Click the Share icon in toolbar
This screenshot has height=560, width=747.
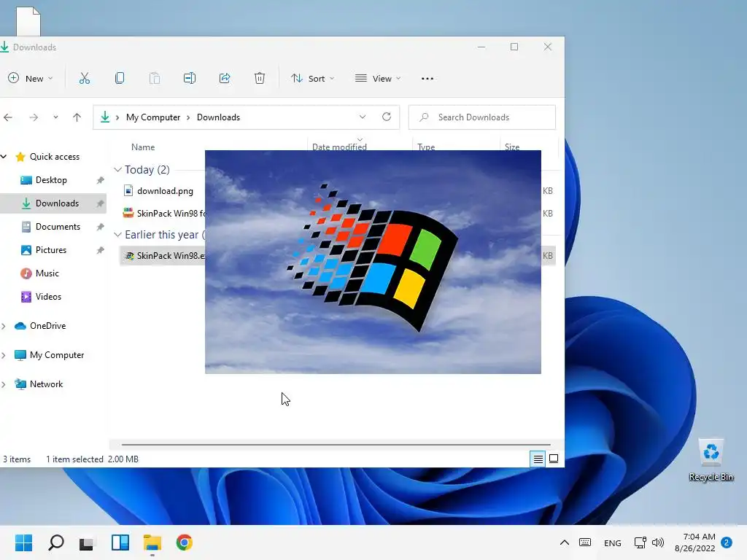click(225, 78)
